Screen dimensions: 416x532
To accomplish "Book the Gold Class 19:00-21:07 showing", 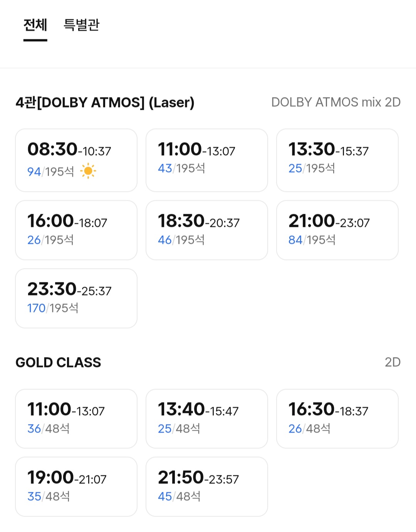I will pyautogui.click(x=76, y=487).
